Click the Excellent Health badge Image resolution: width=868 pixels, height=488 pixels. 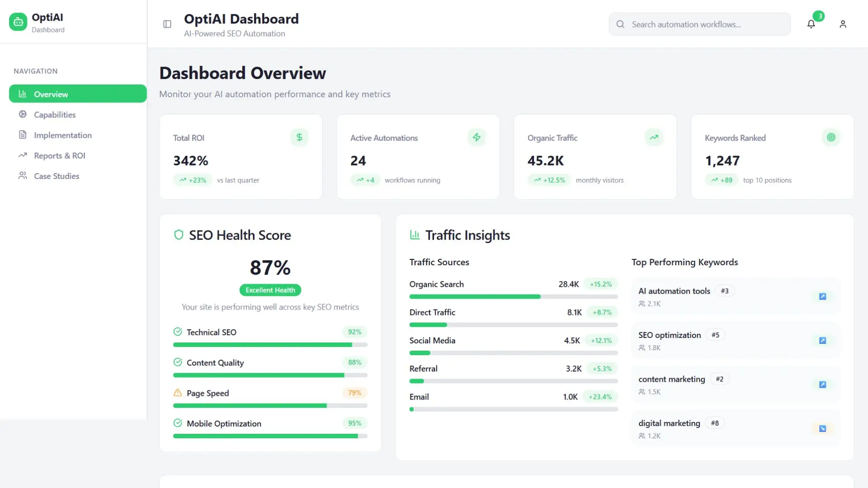tap(270, 290)
